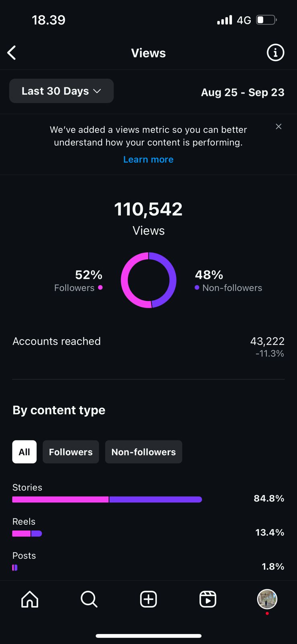297x644 pixels.
Task: Open the Search magnifier icon
Action: pyautogui.click(x=89, y=599)
